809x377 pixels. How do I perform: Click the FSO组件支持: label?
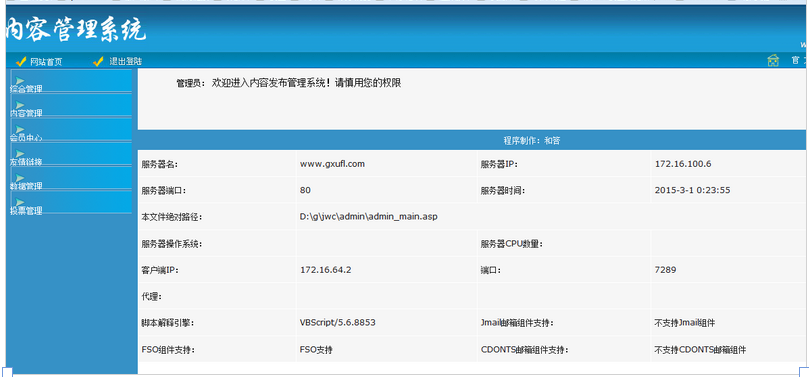coord(168,350)
